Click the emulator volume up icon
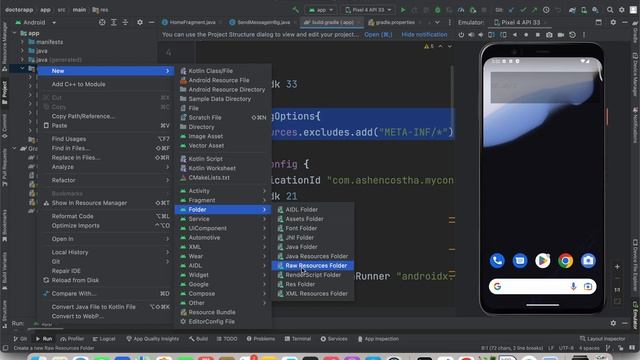This screenshot has width=640, height=360. pyautogui.click(x=471, y=35)
